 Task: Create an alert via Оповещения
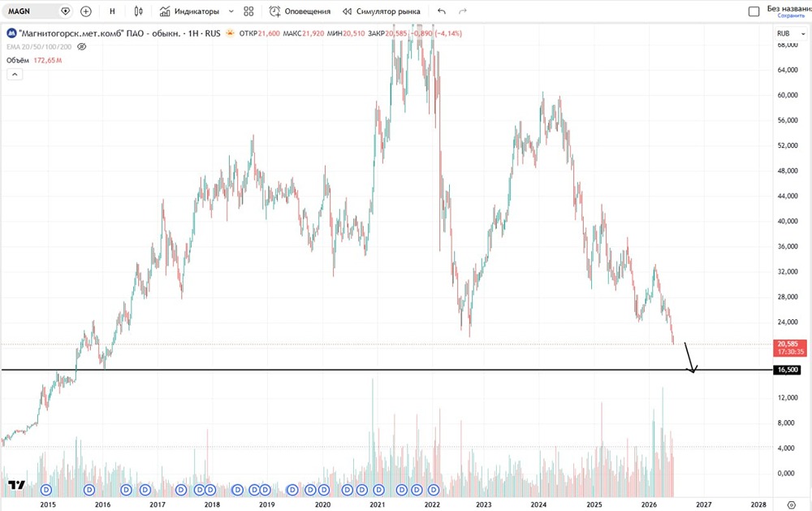[x=300, y=11]
